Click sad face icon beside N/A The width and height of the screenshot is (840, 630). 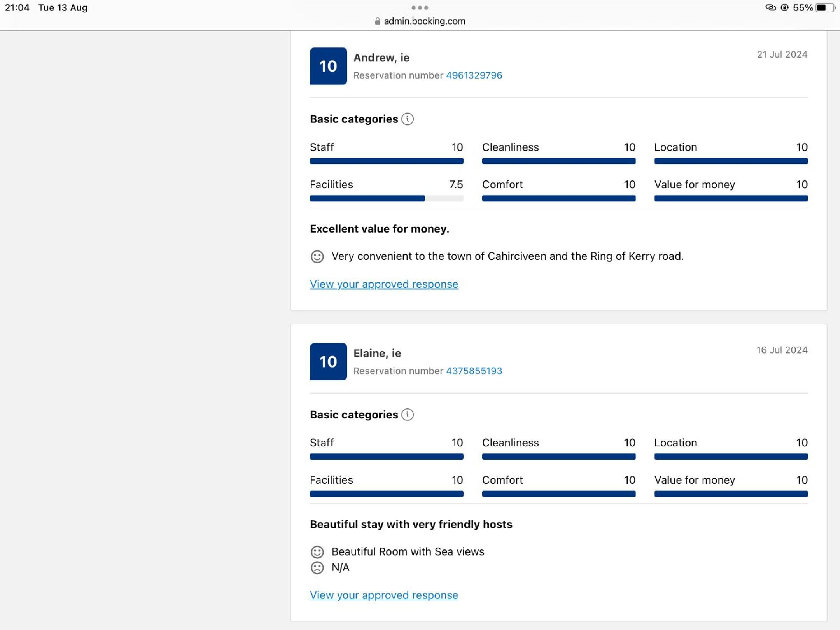[x=317, y=568]
